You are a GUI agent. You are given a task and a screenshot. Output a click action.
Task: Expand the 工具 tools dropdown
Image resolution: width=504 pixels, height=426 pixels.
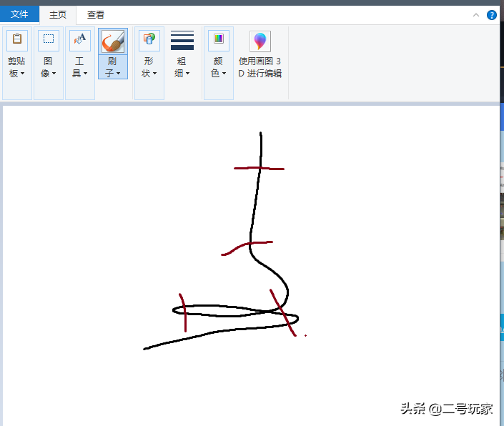click(80, 67)
